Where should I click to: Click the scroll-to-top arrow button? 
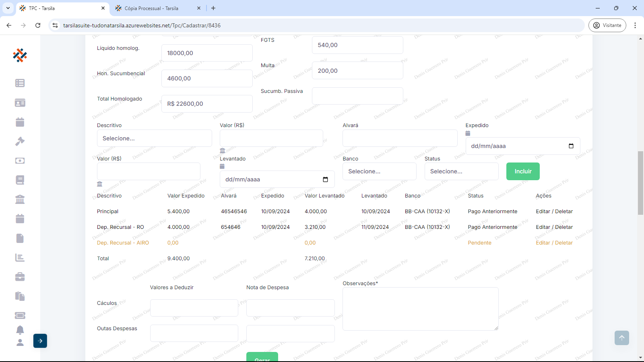(x=621, y=338)
